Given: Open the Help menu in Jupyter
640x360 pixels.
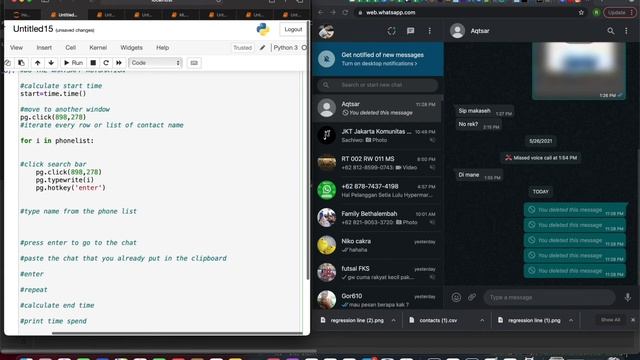Looking at the screenshot, I should click(x=162, y=48).
